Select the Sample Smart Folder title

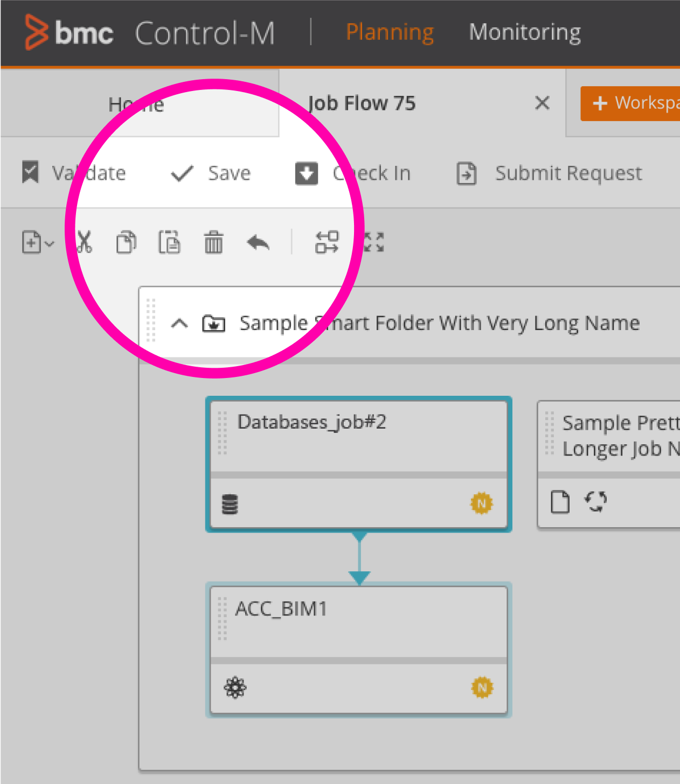[x=440, y=323]
